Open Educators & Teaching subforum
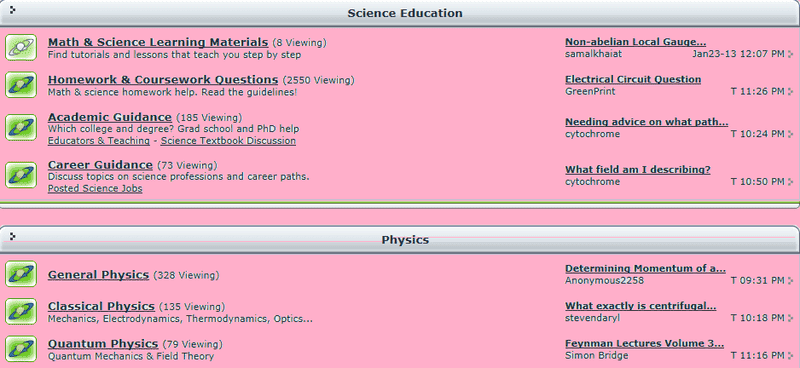This screenshot has height=368, width=800. (99, 141)
